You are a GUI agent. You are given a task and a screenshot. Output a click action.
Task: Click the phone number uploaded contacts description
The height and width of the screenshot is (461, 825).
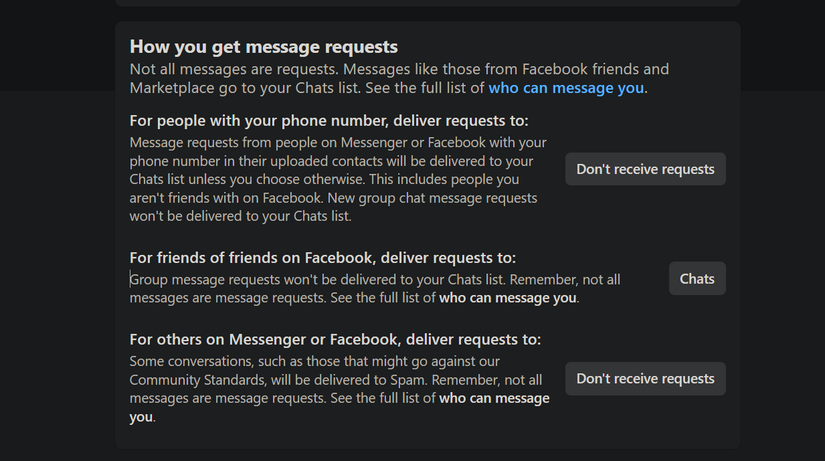(338, 161)
